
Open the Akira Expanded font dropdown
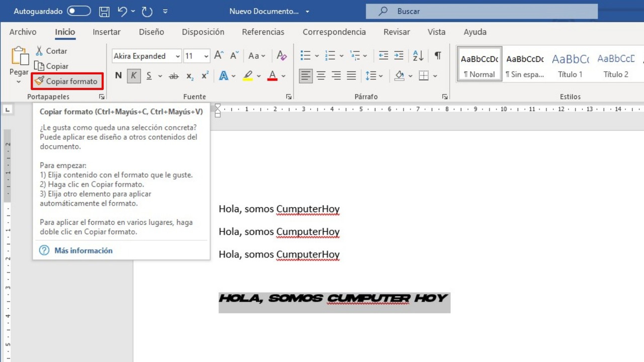pos(178,56)
